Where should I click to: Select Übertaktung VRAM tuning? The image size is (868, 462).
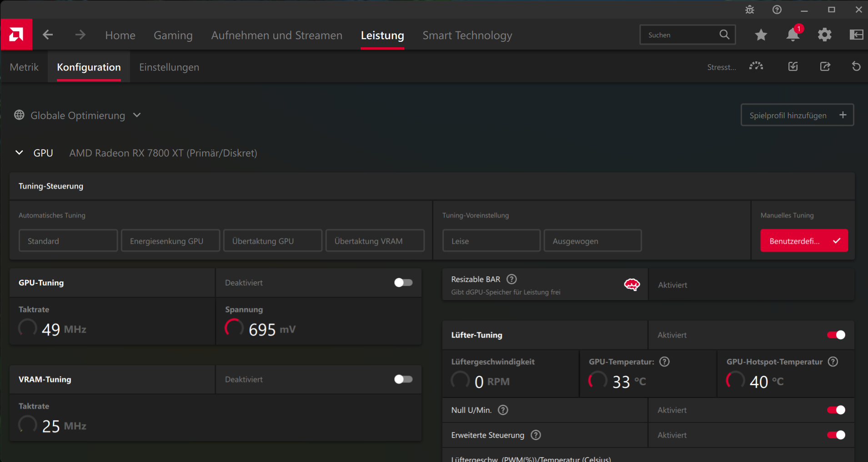coord(375,241)
